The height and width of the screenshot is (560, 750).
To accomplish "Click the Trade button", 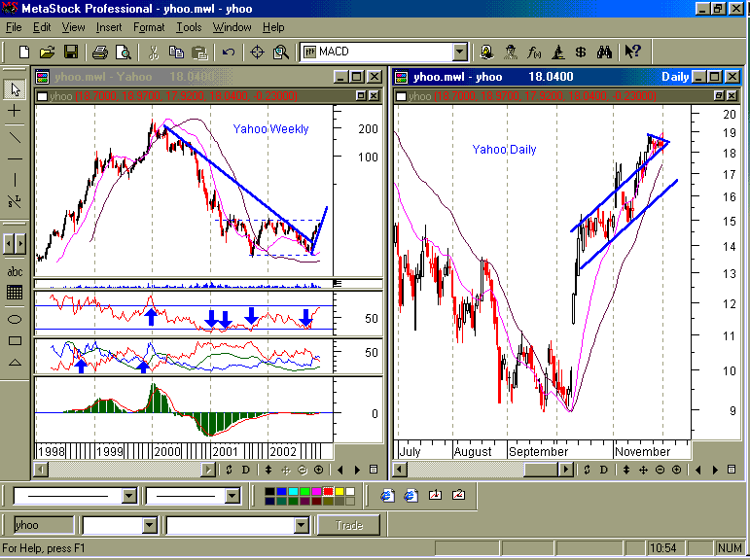I will point(348,526).
